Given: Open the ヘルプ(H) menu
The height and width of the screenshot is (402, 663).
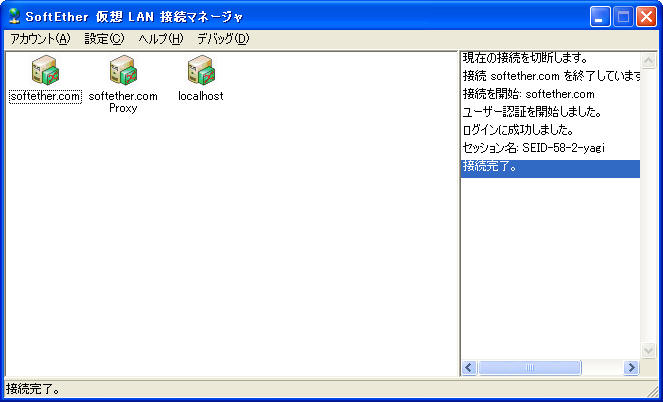Looking at the screenshot, I should click(x=161, y=39).
